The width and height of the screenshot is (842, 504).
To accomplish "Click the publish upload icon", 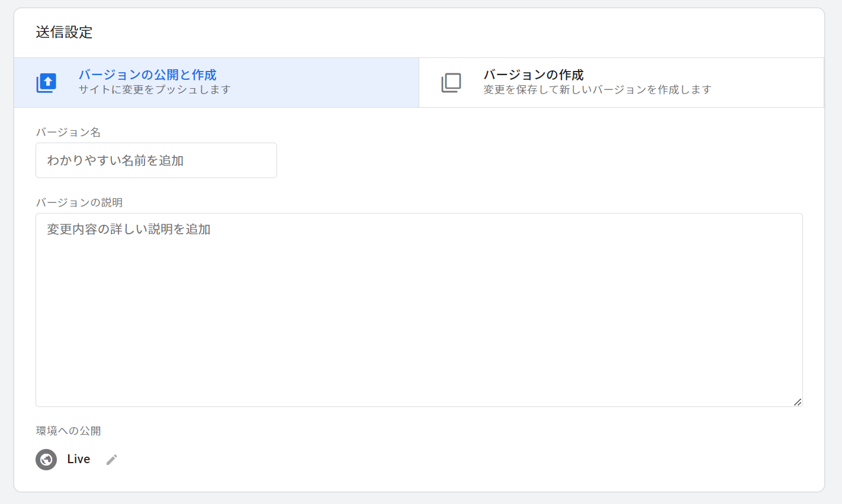I will coord(46,83).
